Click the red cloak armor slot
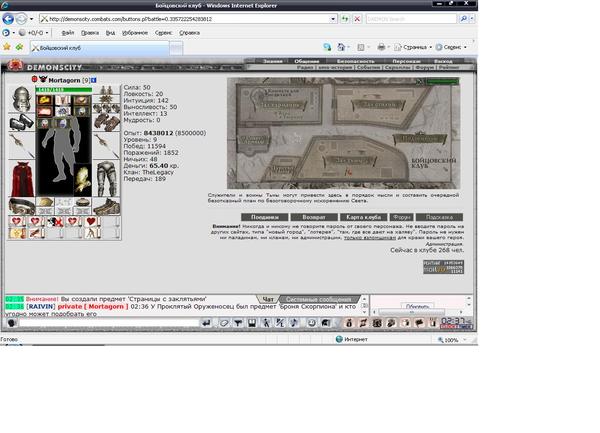The height and width of the screenshot is (433, 600). point(22,179)
